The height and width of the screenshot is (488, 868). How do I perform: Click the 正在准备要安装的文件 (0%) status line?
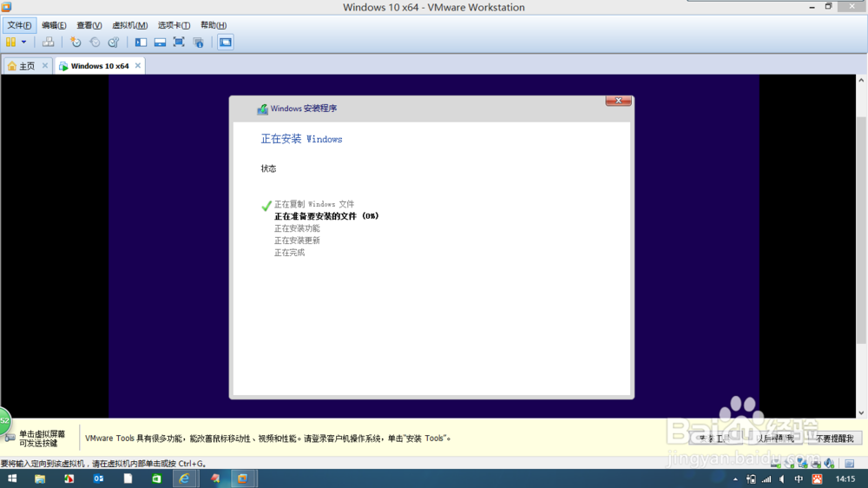pos(326,216)
